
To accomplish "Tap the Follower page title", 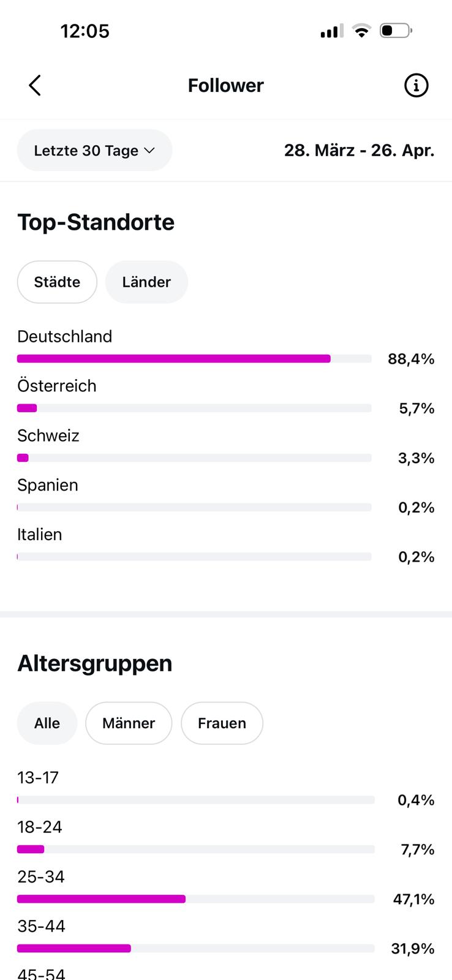I will pos(225,86).
